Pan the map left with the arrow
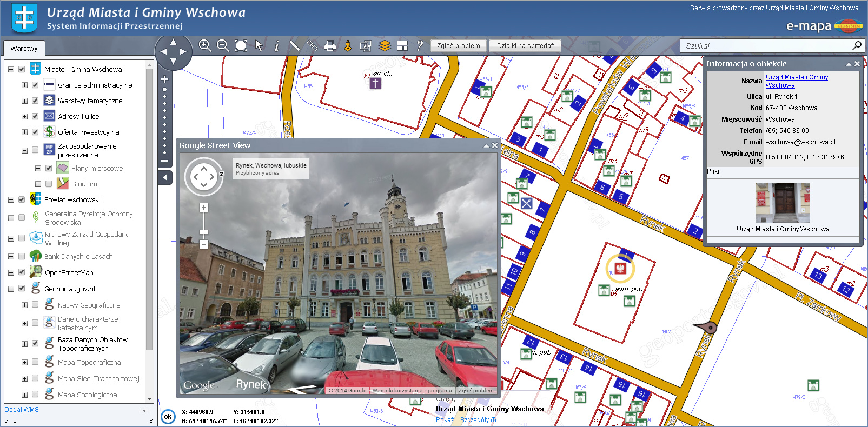Screen dimensions: 868x427 [163, 52]
